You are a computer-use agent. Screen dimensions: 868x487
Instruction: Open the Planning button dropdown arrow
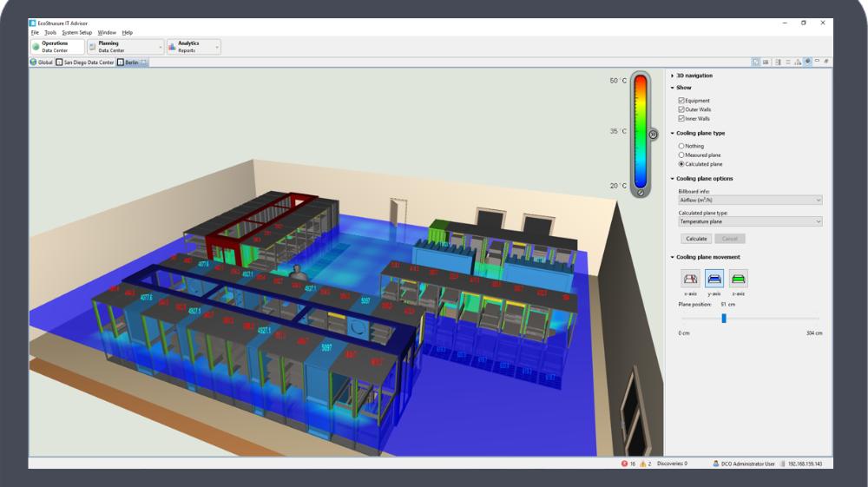tap(161, 48)
